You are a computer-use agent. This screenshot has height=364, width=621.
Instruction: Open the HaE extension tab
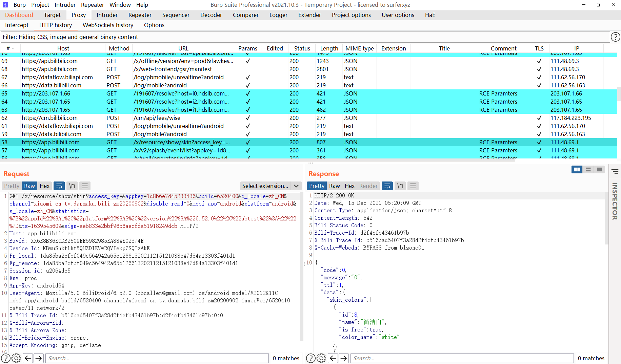[430, 15]
